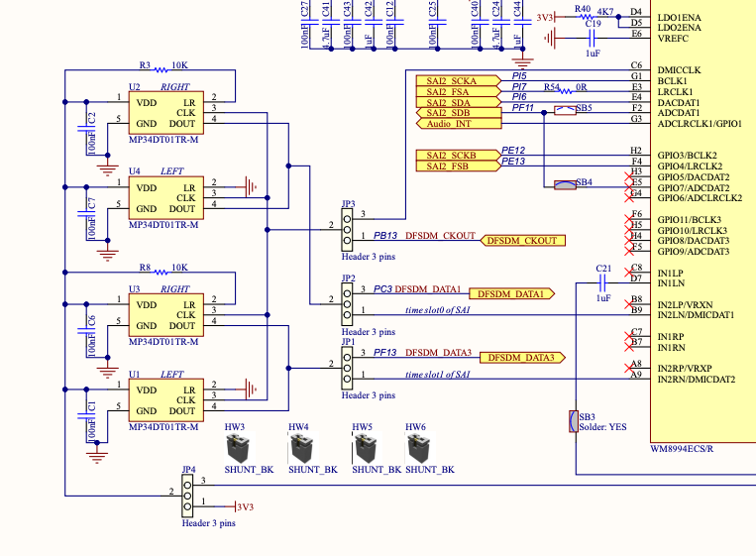
Task: Click the 'time slot1 of SAI' note
Action: (x=437, y=375)
